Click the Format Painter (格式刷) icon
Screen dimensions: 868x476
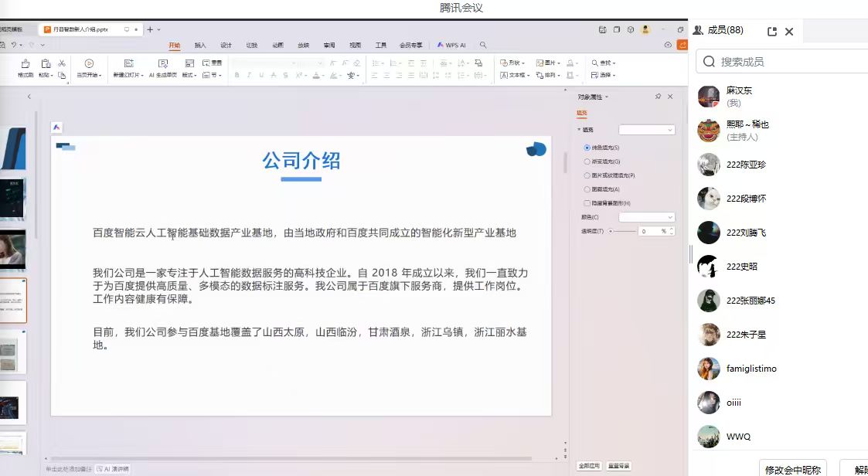coord(26,64)
